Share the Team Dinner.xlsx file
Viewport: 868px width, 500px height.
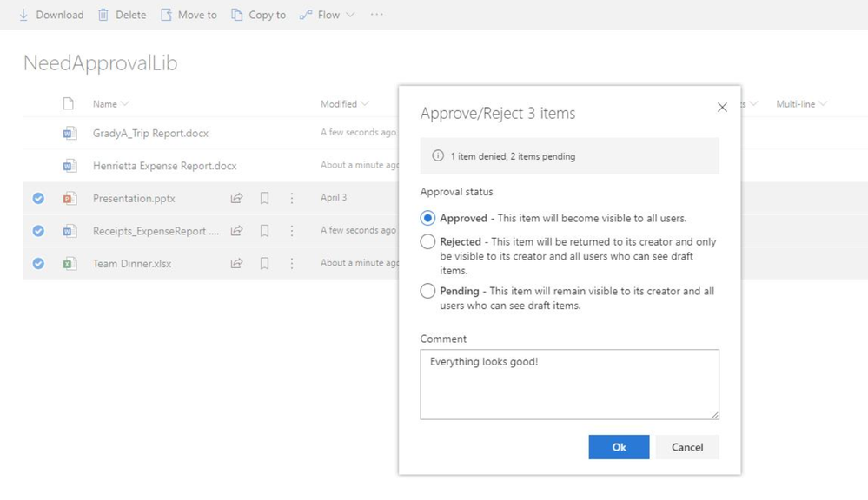tap(236, 263)
